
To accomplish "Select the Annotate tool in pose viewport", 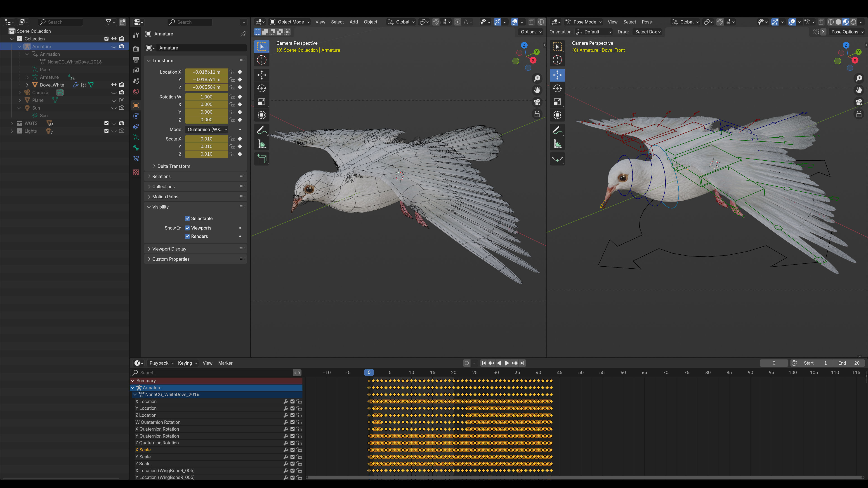I will pos(557,130).
